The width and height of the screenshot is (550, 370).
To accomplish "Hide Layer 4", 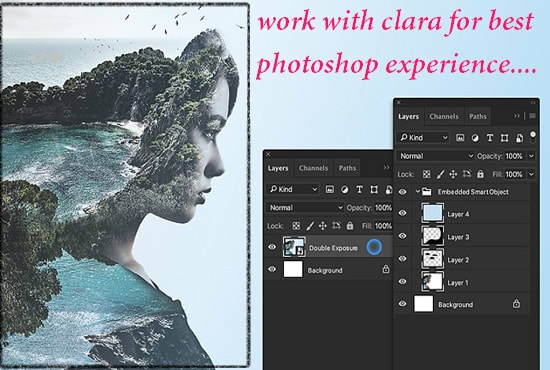I will pyautogui.click(x=403, y=213).
